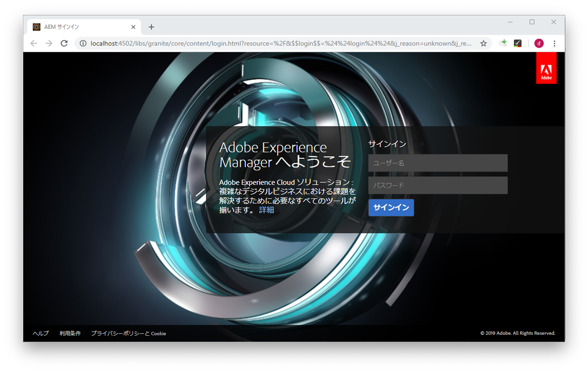The width and height of the screenshot is (588, 372).
Task: Click the ユーザー名 input field
Action: pyautogui.click(x=438, y=163)
